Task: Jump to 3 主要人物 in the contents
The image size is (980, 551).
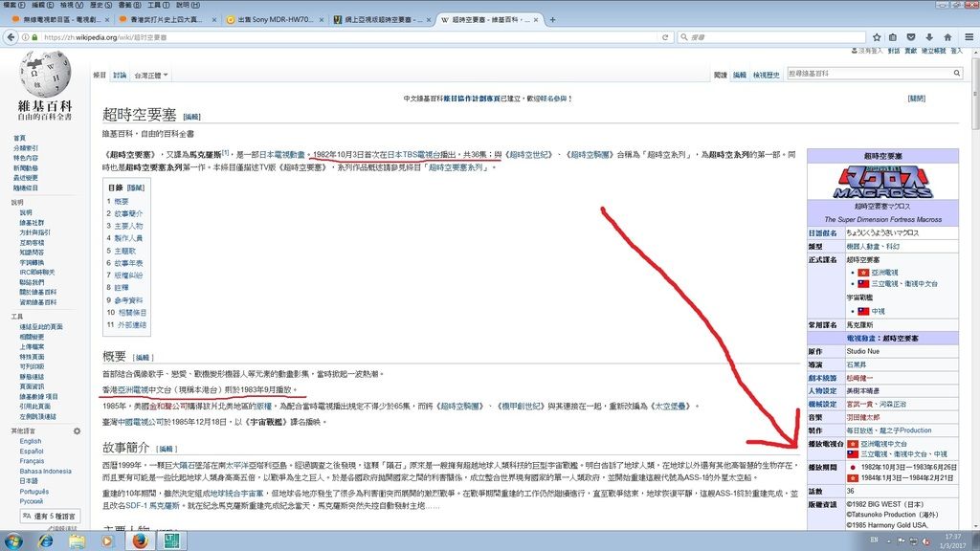Action: (x=124, y=226)
